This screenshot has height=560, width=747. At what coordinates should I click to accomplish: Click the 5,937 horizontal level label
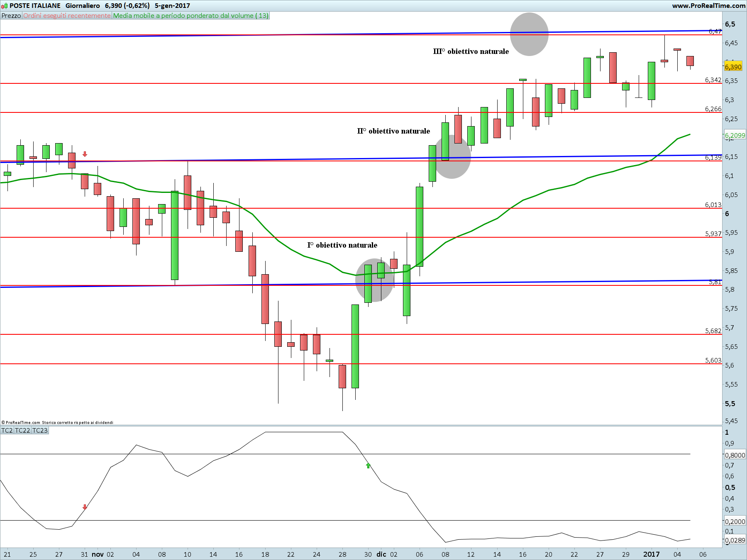pos(713,234)
